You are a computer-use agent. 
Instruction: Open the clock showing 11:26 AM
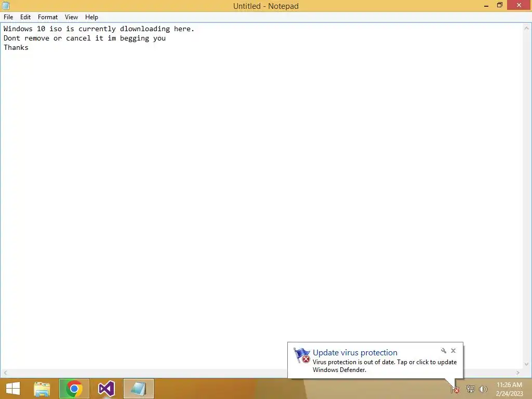tap(509, 389)
